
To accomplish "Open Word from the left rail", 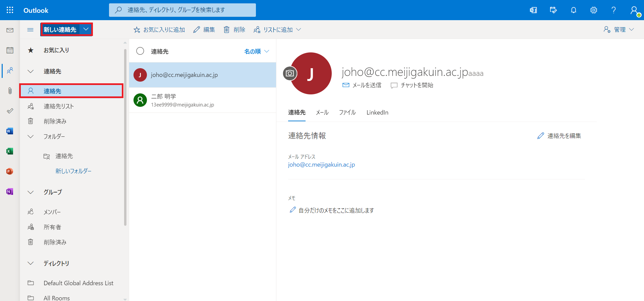I will pyautogui.click(x=10, y=131).
